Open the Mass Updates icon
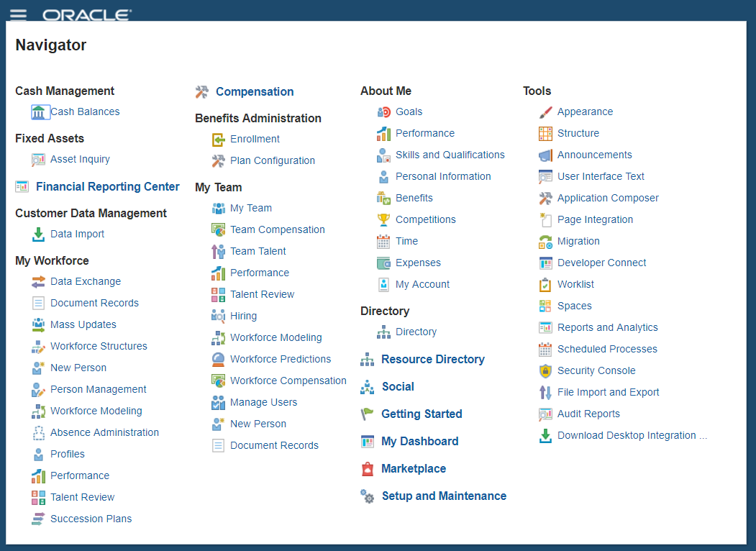 (x=37, y=324)
